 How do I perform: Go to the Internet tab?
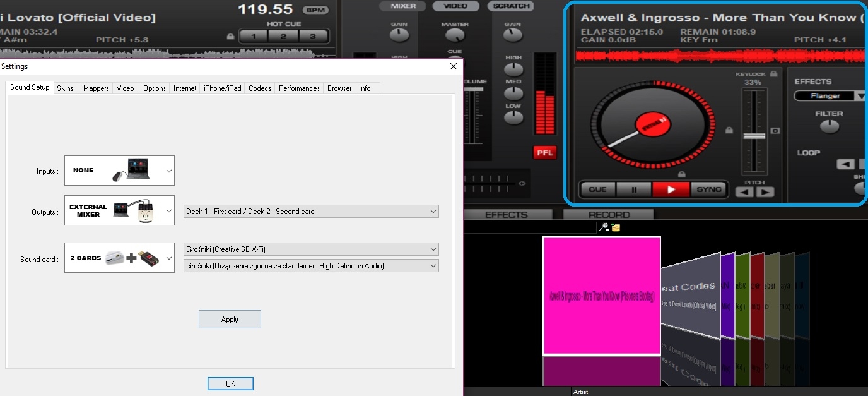coord(185,88)
